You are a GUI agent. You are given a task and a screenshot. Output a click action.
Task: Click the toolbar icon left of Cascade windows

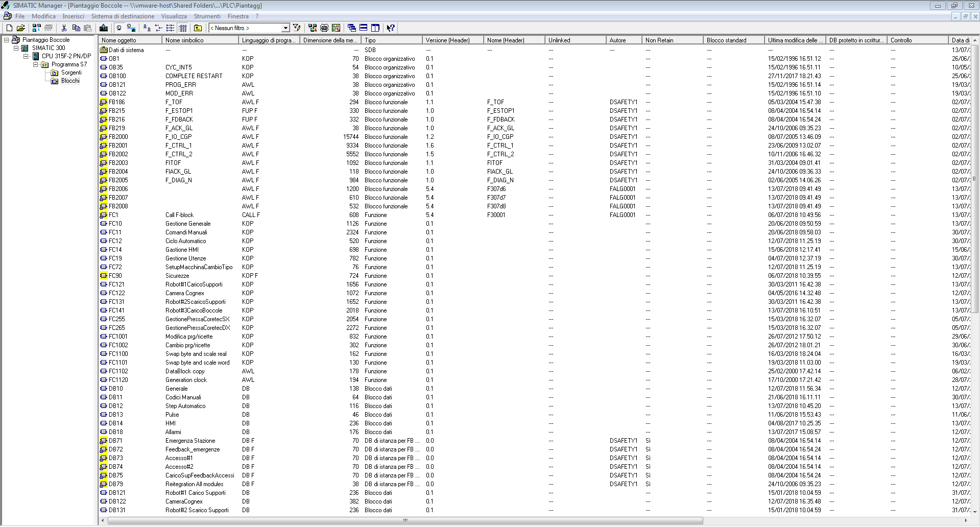[x=336, y=28]
